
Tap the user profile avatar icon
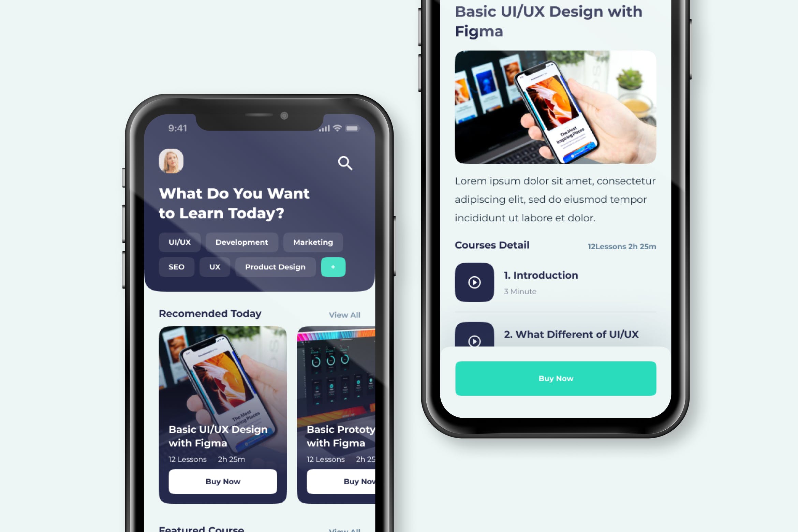pyautogui.click(x=171, y=161)
